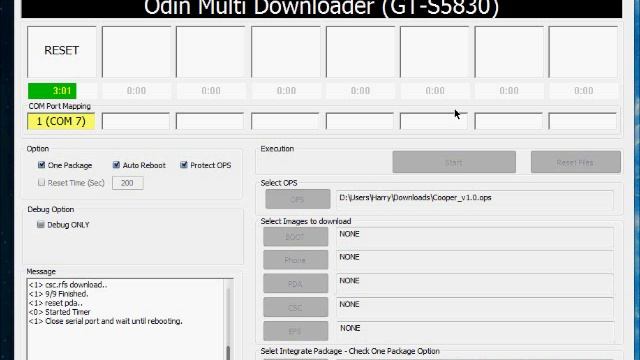This screenshot has width=640, height=360.
Task: Disable the Auto Reboot checkbox
Action: point(116,165)
